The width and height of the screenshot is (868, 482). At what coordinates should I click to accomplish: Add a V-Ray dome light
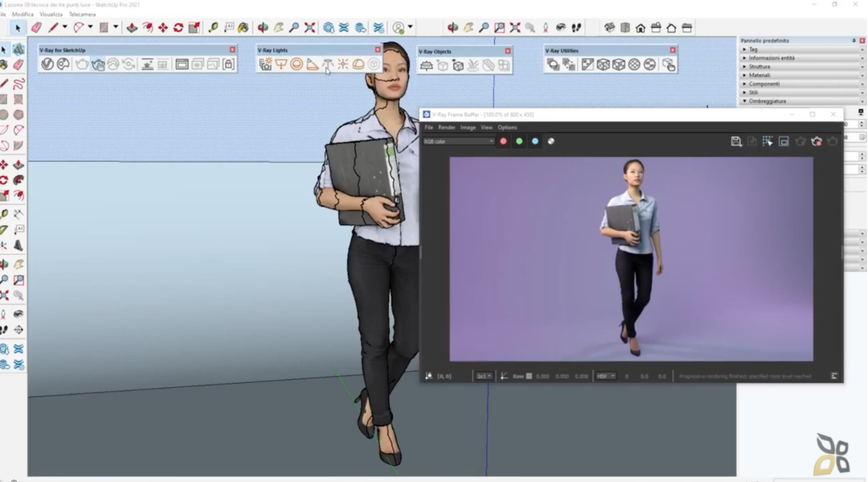coord(359,64)
